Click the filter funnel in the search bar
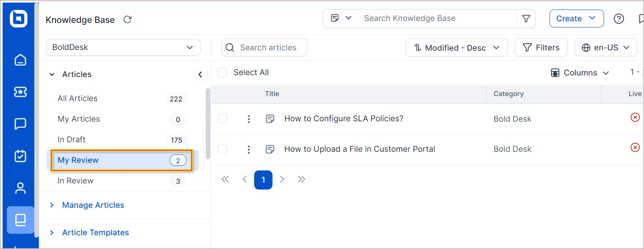This screenshot has width=644, height=249. point(526,18)
